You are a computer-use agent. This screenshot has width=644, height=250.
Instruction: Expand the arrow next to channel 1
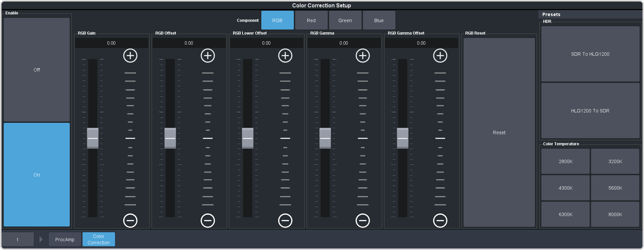41,239
